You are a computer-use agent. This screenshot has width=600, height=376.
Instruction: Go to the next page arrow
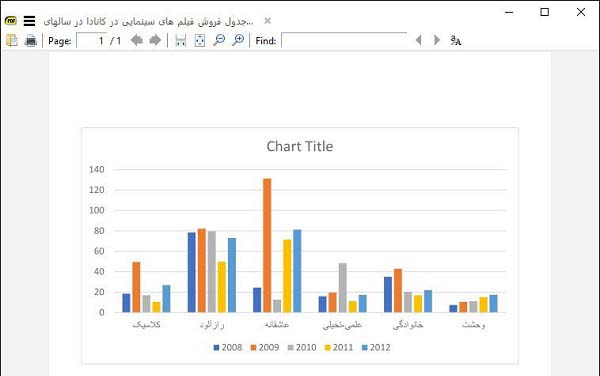click(x=155, y=40)
